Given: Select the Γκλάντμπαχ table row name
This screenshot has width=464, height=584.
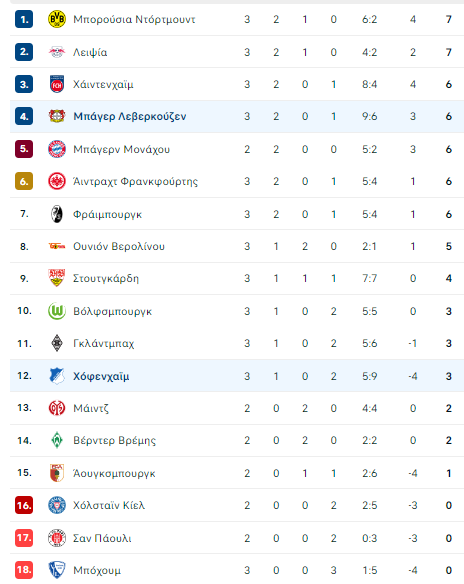Looking at the screenshot, I should click(104, 343).
